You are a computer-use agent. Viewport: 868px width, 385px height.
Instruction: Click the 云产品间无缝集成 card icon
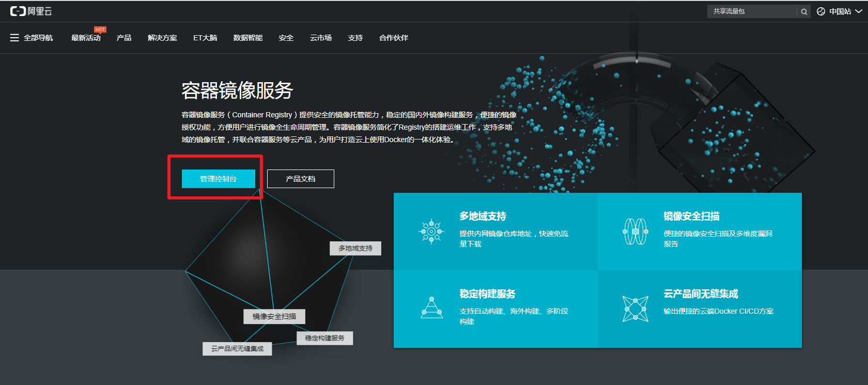click(636, 309)
